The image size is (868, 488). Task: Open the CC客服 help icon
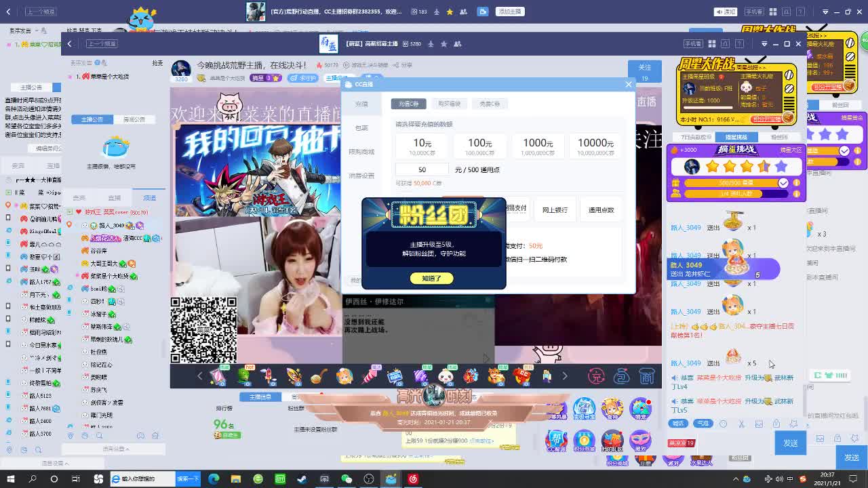tap(556, 441)
